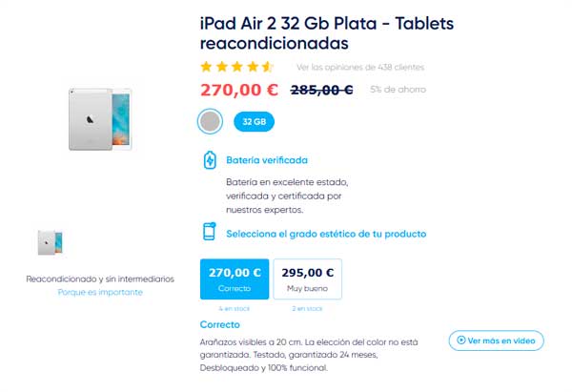Click the 'Batería verificada' heading

pyautogui.click(x=267, y=160)
